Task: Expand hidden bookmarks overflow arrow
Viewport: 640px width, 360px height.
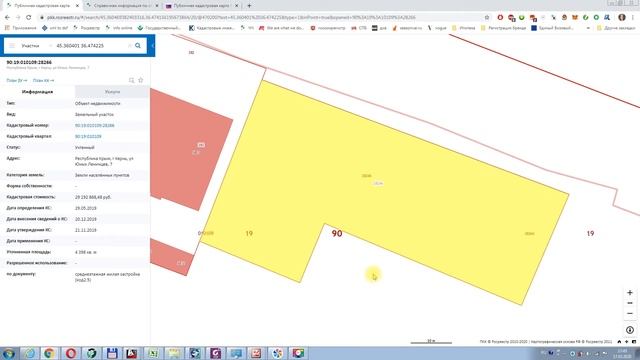Action: tap(588, 28)
